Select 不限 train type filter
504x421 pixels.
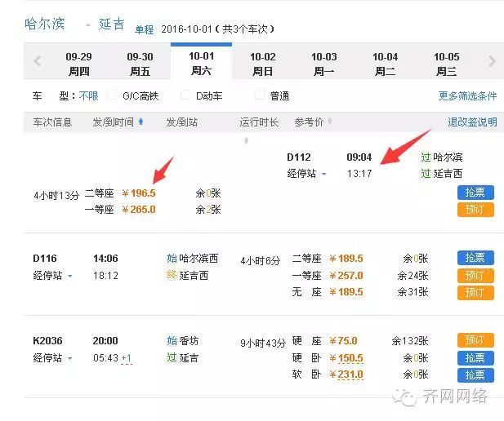click(x=88, y=95)
